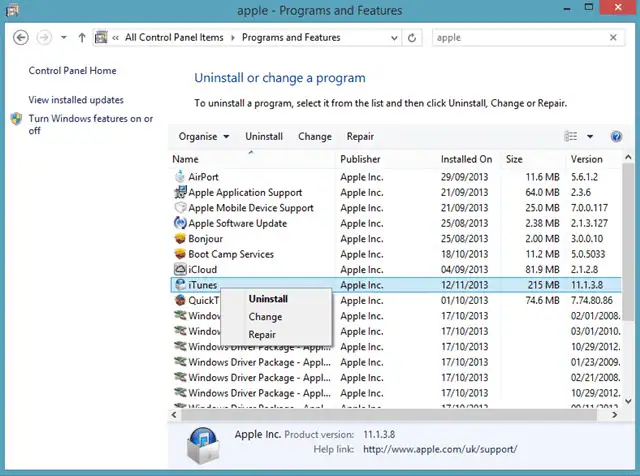The width and height of the screenshot is (640, 476).
Task: Go forward with the forward arrow
Action: pos(44,38)
